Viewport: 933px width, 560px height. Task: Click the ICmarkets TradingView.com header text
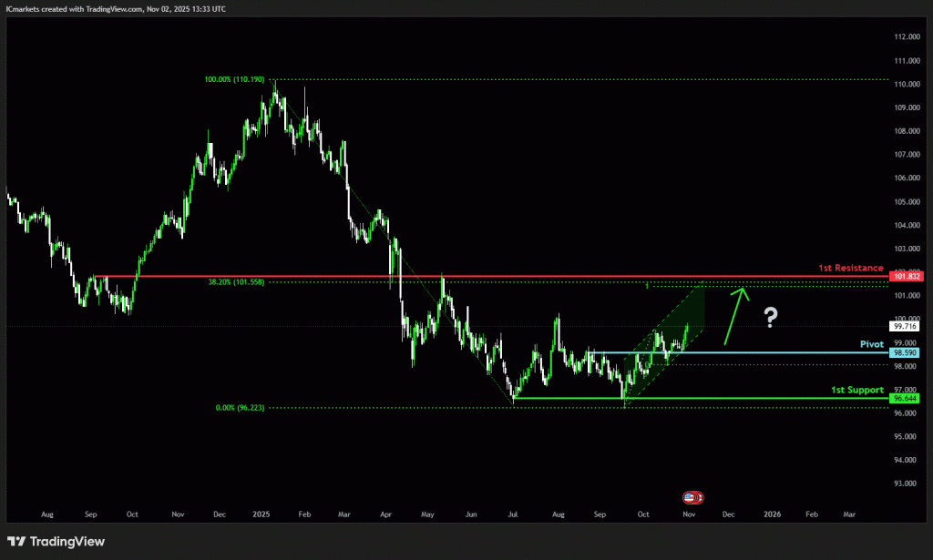[x=116, y=8]
